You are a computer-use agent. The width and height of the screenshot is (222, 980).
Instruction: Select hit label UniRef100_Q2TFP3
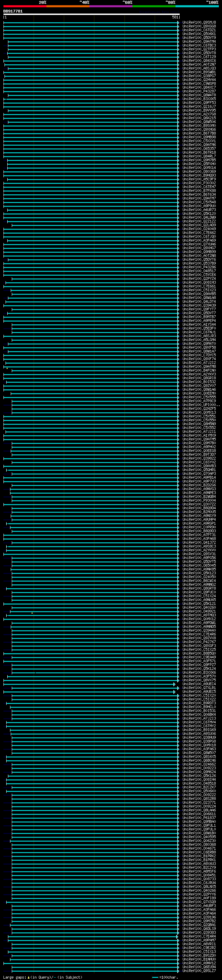coord(199,49)
